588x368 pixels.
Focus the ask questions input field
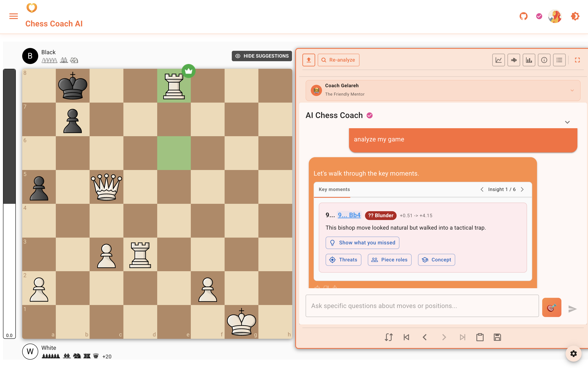click(x=422, y=306)
